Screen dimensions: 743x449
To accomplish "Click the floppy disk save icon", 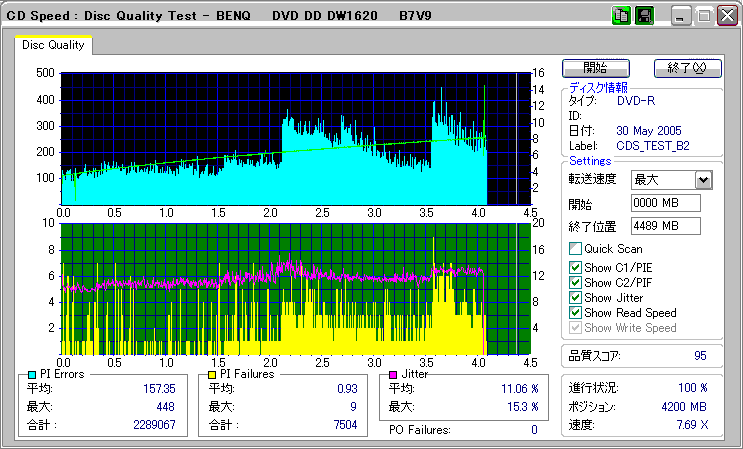I will click(x=644, y=16).
